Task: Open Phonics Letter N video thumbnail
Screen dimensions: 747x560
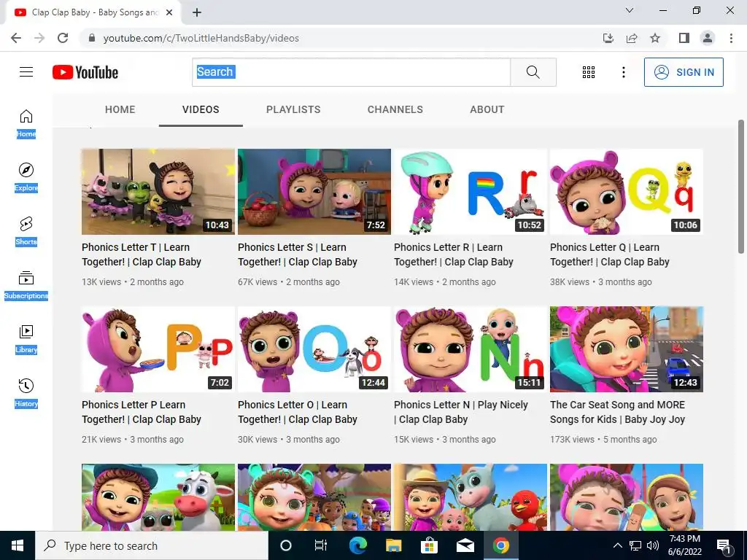Action: (x=471, y=349)
